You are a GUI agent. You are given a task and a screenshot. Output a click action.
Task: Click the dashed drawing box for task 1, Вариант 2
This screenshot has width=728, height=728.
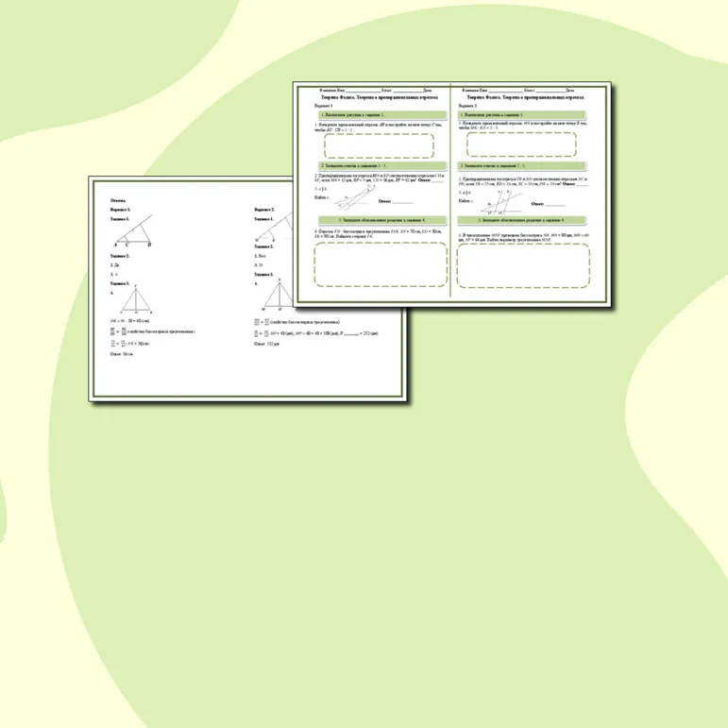(x=521, y=144)
